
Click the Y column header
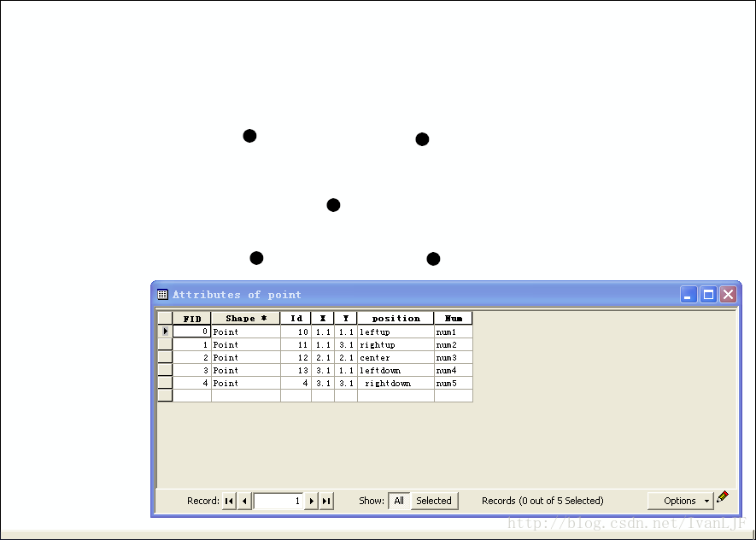click(x=346, y=318)
